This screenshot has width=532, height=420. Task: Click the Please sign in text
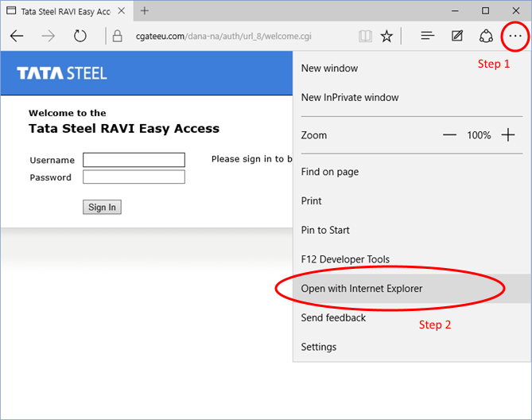(x=252, y=159)
